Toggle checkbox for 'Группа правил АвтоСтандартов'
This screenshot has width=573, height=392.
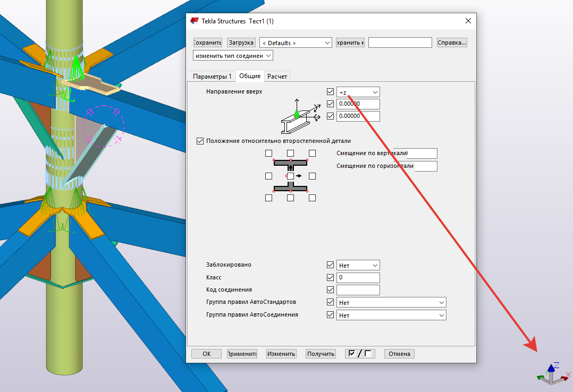tap(331, 302)
